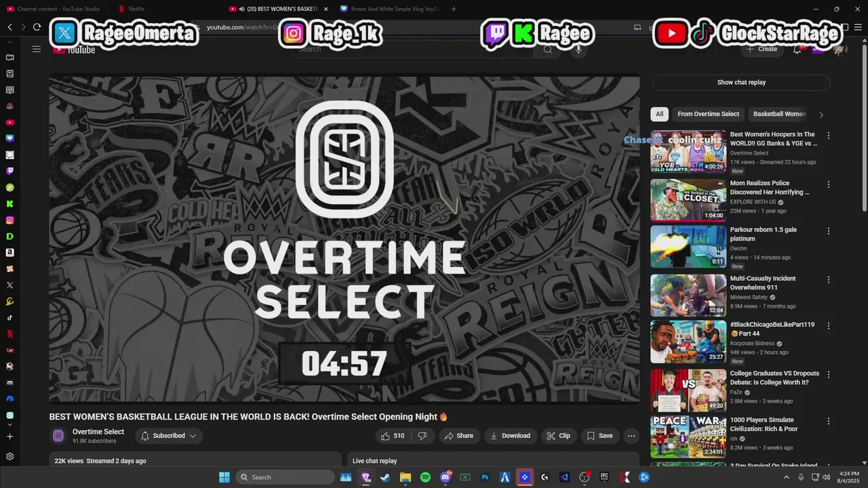
Task: Open Overtime Select channel name link
Action: (98, 432)
